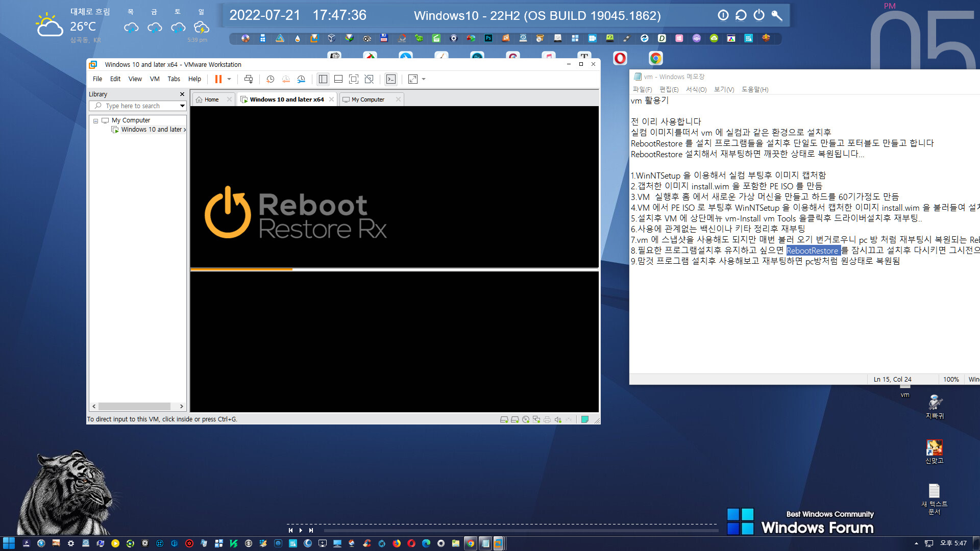Click the sound card status icon
This screenshot has height=551, width=980.
coord(558,419)
